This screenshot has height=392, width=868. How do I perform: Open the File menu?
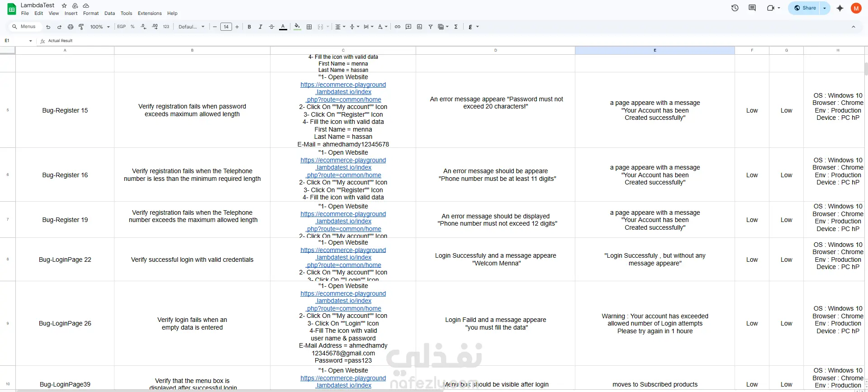coord(25,13)
